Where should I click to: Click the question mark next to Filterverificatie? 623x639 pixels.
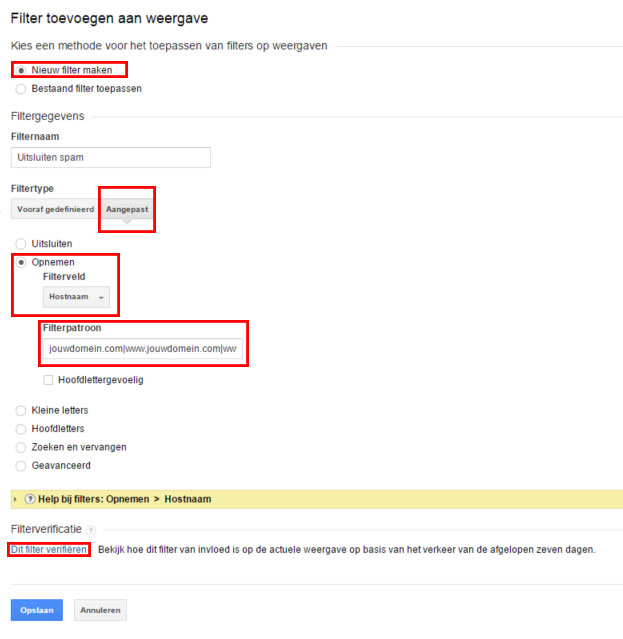(x=90, y=529)
